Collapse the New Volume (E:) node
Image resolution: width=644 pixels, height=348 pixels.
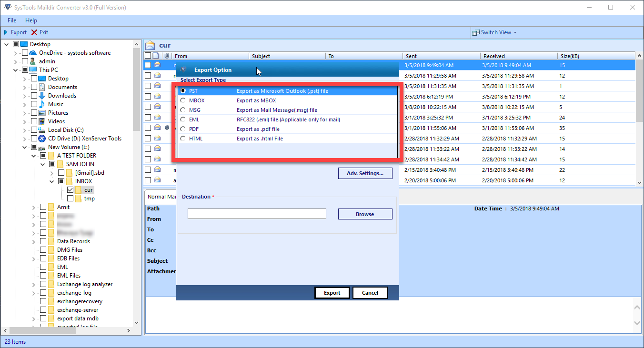click(25, 147)
